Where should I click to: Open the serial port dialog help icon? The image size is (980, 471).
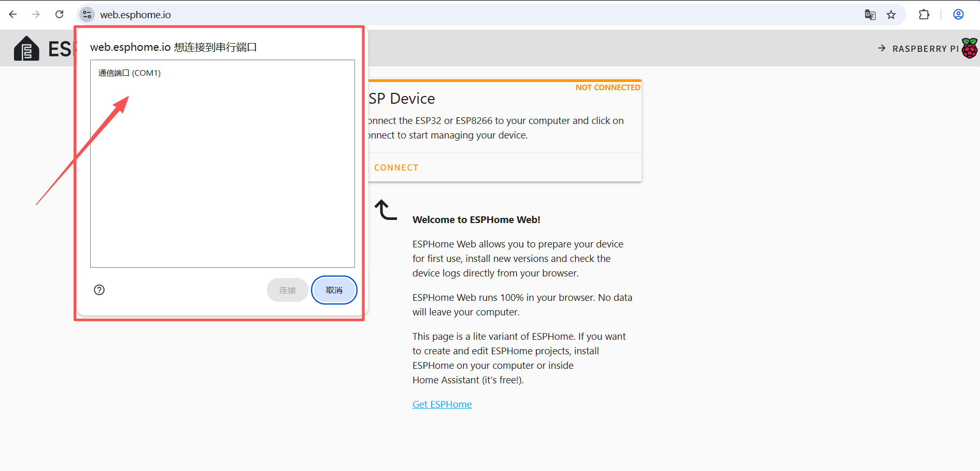pyautogui.click(x=100, y=290)
